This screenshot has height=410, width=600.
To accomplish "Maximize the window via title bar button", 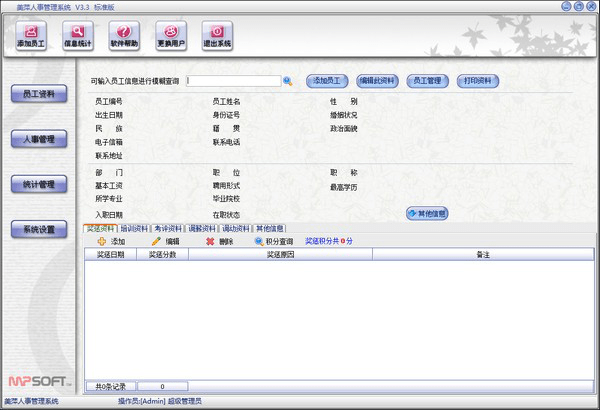I will (x=579, y=6).
